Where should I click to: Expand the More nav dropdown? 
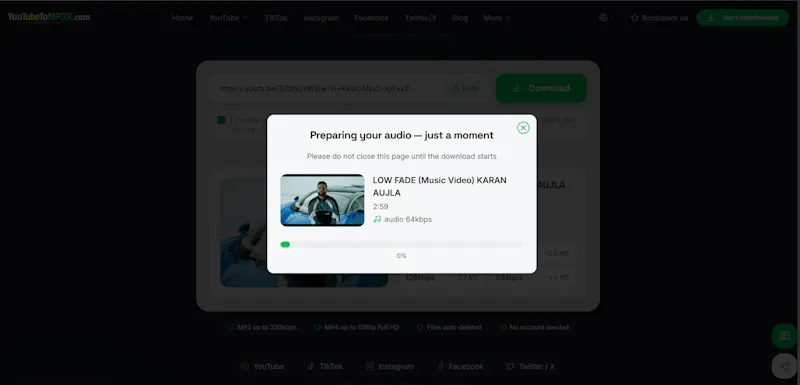tap(497, 18)
